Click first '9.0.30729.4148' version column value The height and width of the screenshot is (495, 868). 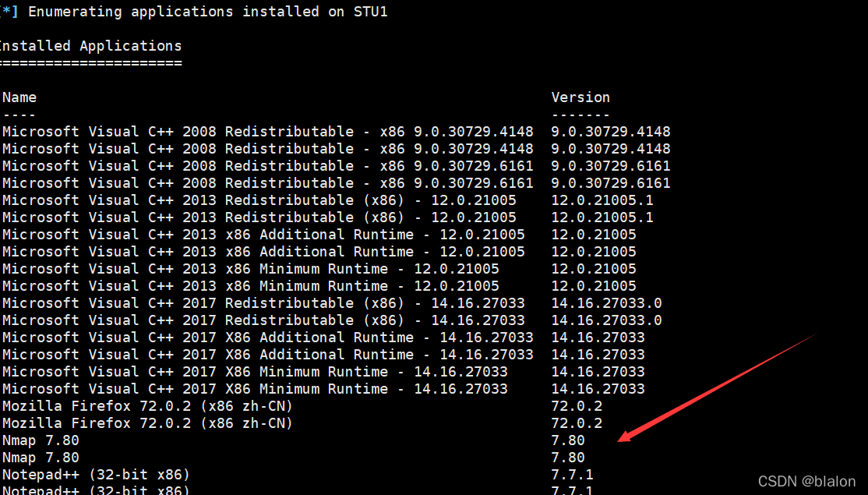click(611, 132)
